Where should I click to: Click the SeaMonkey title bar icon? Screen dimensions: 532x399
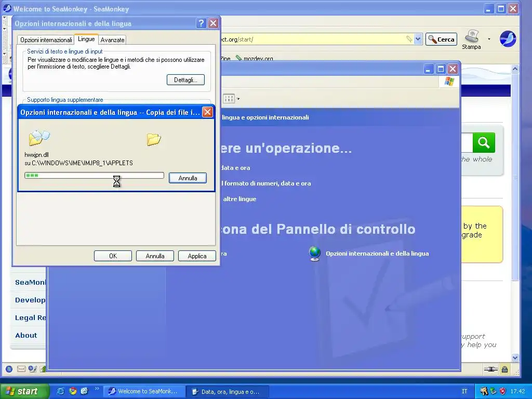(7, 8)
